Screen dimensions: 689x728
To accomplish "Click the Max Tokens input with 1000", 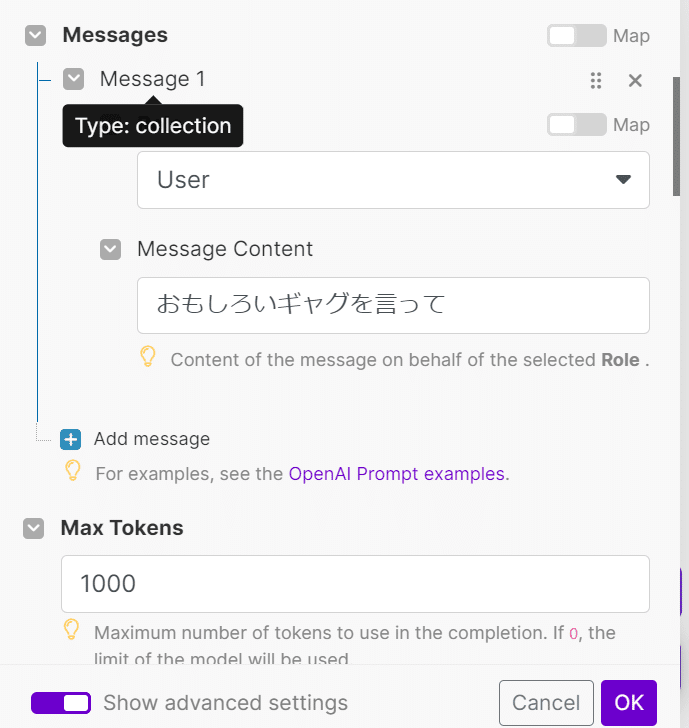I will tap(355, 584).
